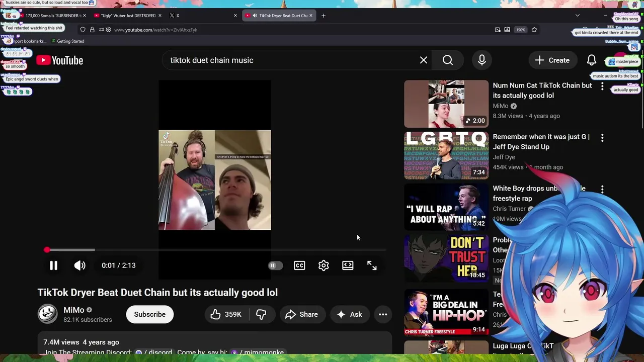Close the X browser tab
The image size is (644, 362).
[x=235, y=16]
